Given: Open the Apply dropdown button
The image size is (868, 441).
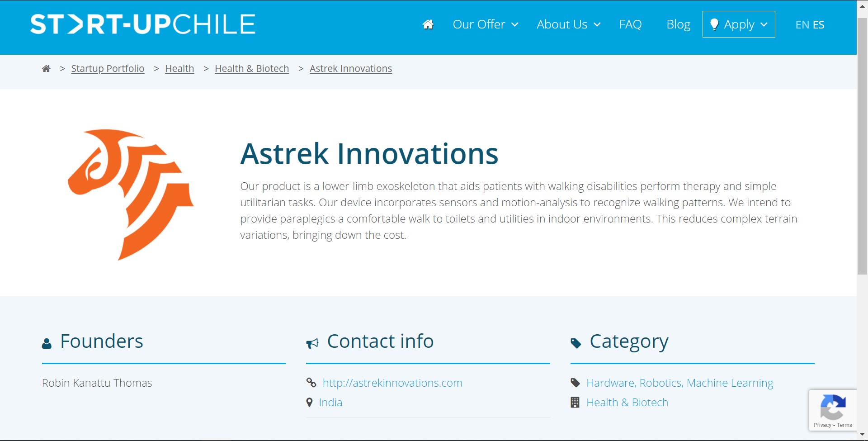Looking at the screenshot, I should pos(739,24).
